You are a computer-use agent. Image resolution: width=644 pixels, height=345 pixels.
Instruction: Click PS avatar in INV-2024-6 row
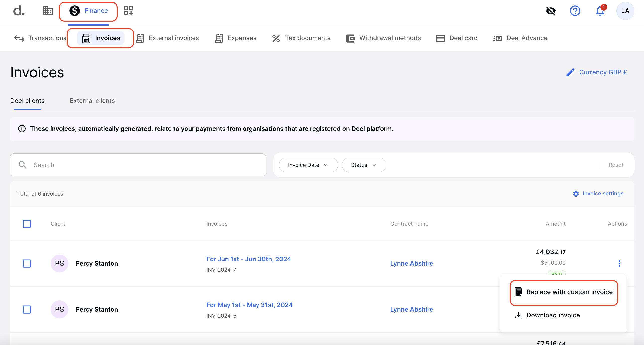[x=60, y=309]
